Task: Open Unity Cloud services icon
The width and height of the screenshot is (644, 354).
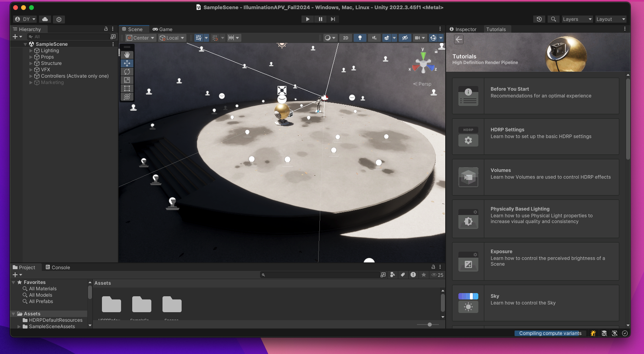Action: pos(45,19)
